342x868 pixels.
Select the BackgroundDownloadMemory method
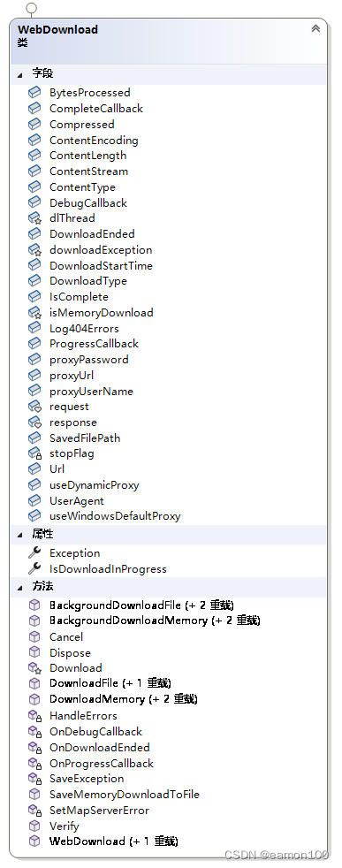(x=155, y=621)
